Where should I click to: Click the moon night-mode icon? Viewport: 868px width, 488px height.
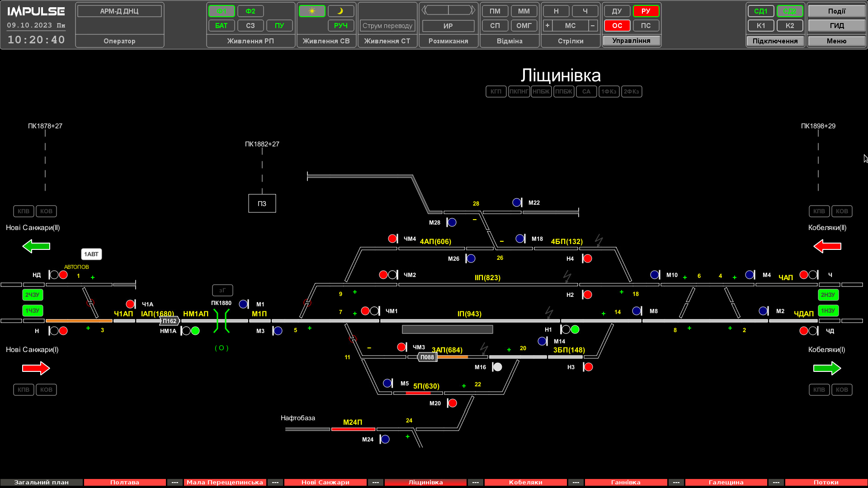(x=340, y=11)
